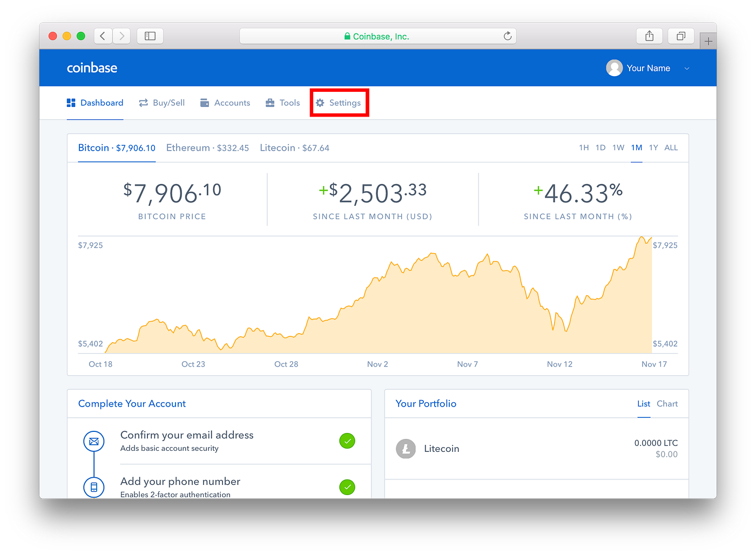
Task: Set chart range to 1D
Action: tap(600, 147)
